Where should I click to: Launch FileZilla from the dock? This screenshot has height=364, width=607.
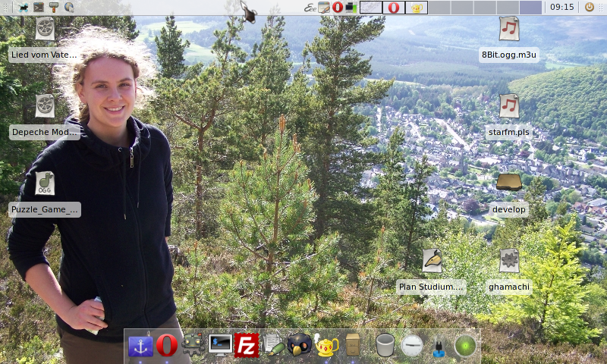pyautogui.click(x=247, y=346)
